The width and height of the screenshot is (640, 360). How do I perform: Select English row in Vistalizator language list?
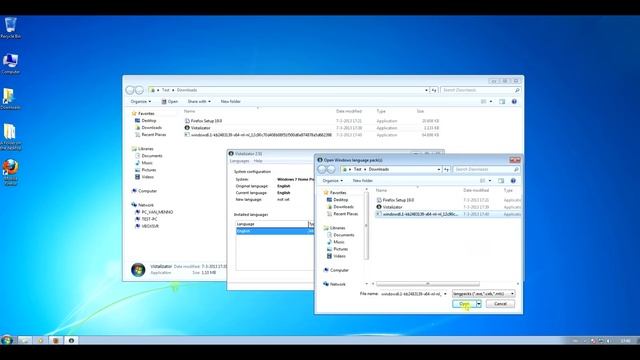(x=275, y=231)
